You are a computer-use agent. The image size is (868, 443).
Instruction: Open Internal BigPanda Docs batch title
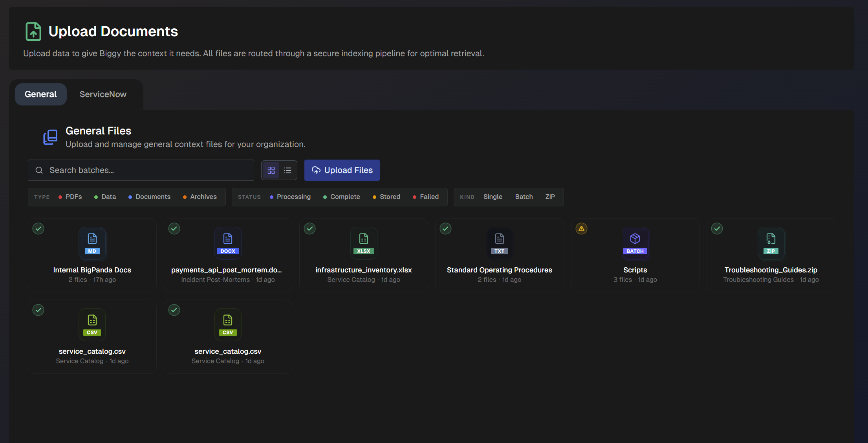click(92, 270)
